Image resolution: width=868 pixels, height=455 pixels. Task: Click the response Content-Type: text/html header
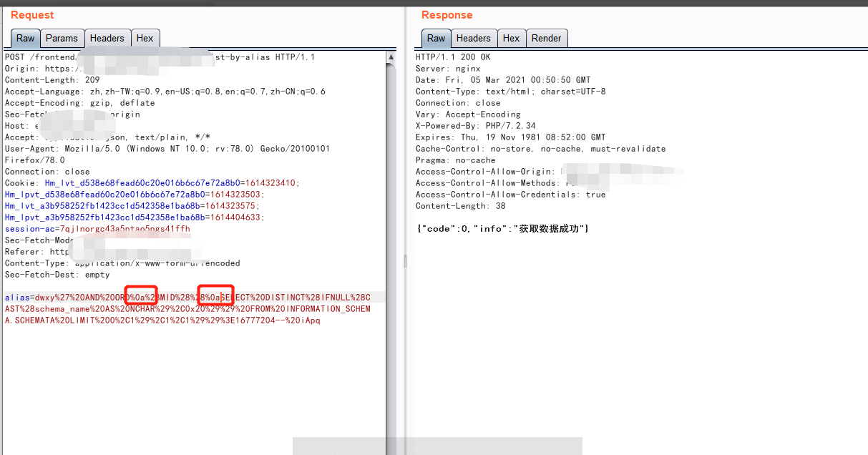click(510, 92)
